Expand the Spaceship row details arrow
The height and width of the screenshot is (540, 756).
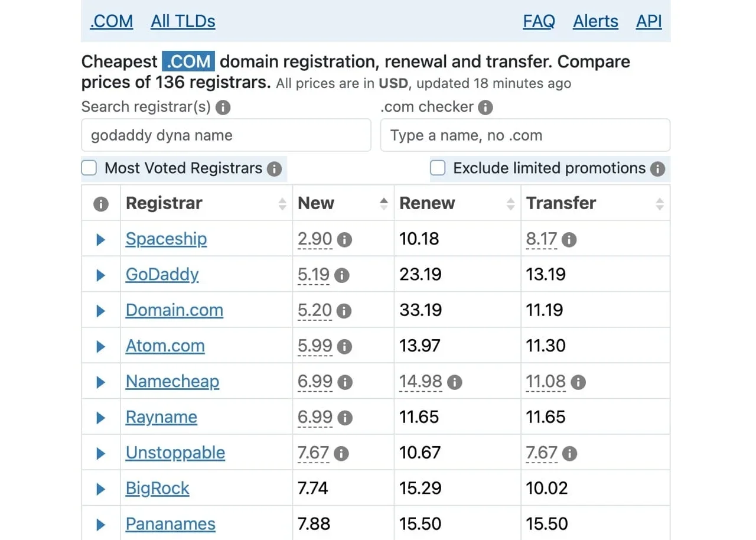click(x=100, y=239)
